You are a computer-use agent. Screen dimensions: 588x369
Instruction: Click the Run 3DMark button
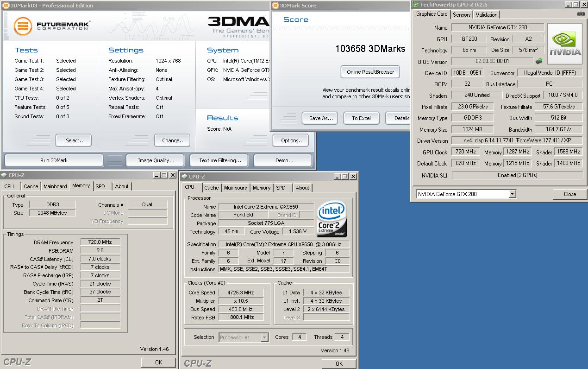point(54,160)
